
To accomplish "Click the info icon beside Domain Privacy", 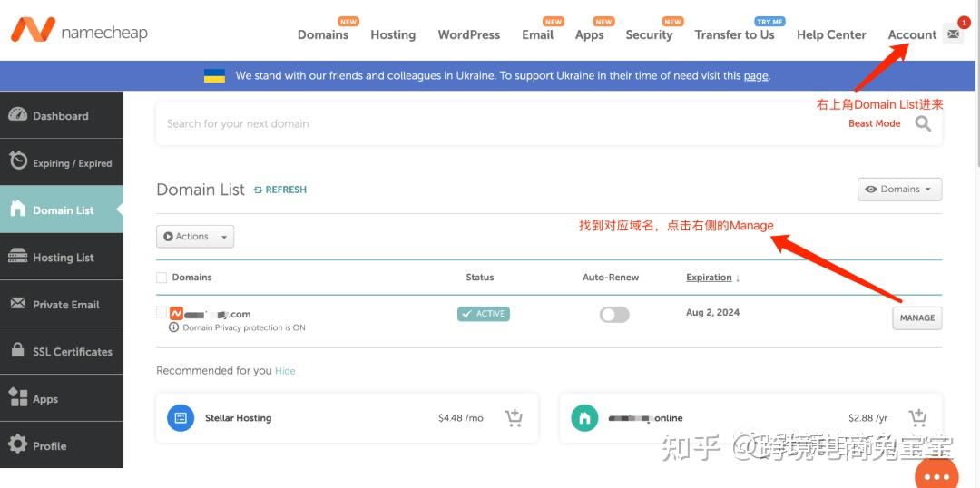I will pyautogui.click(x=173, y=327).
